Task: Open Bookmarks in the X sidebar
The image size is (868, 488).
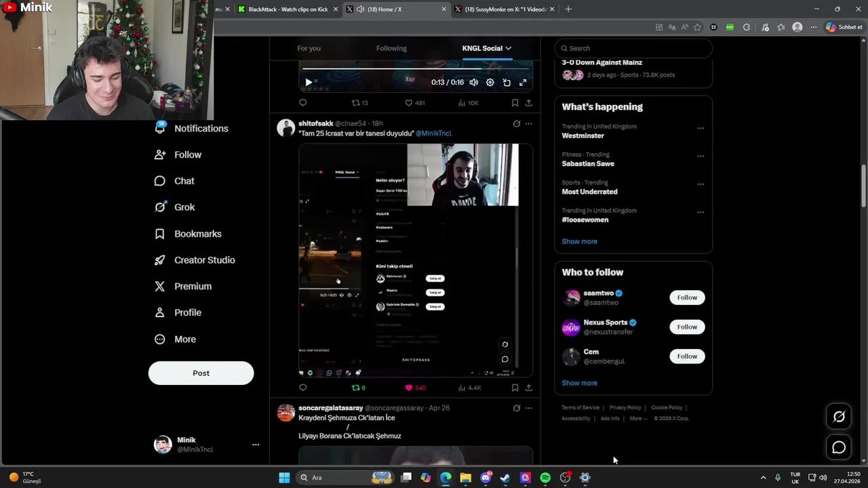Action: coord(189,234)
